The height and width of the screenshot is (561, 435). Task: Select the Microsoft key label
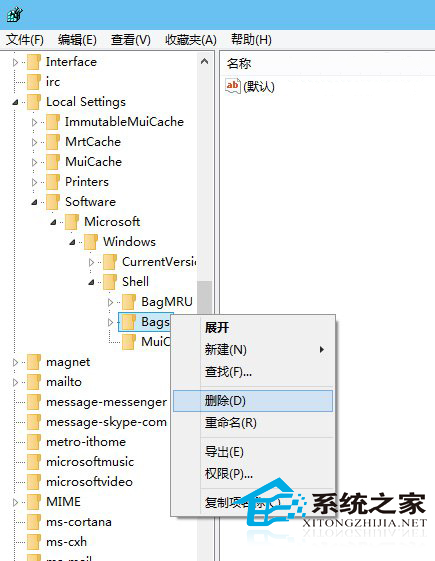pyautogui.click(x=112, y=222)
